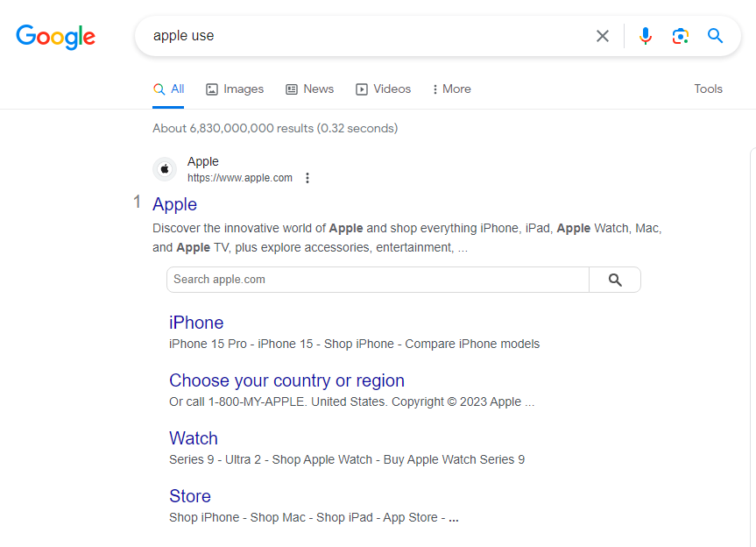
Task: Expand the More search options menu
Action: click(451, 89)
